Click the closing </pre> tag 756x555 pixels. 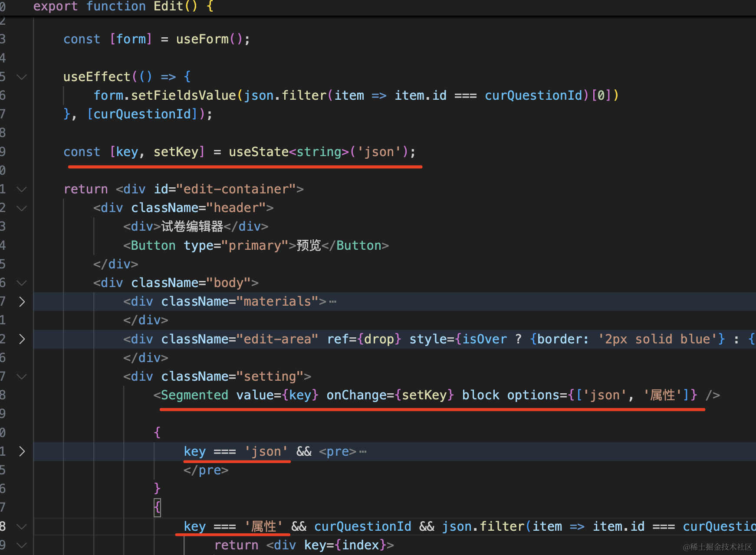pos(206,470)
